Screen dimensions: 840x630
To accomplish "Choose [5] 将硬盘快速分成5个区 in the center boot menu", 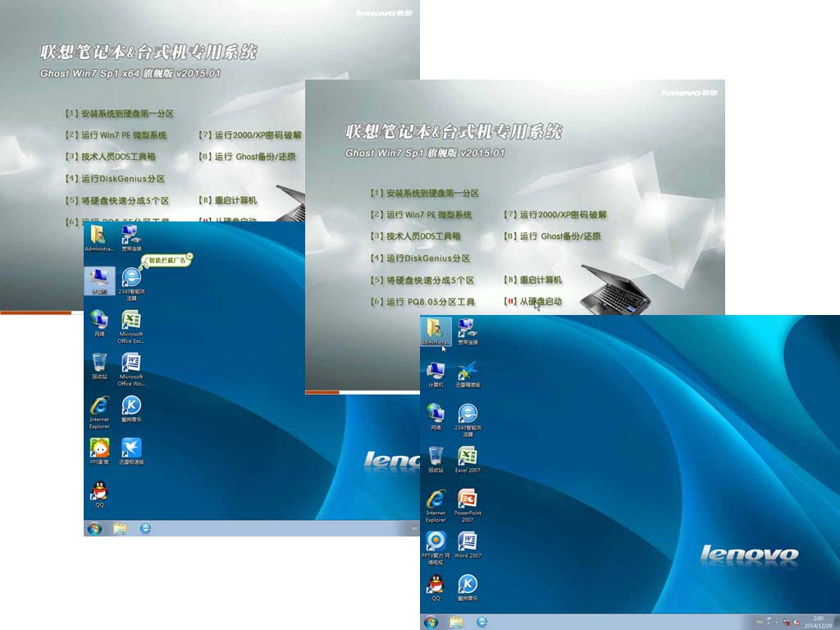I will [422, 280].
